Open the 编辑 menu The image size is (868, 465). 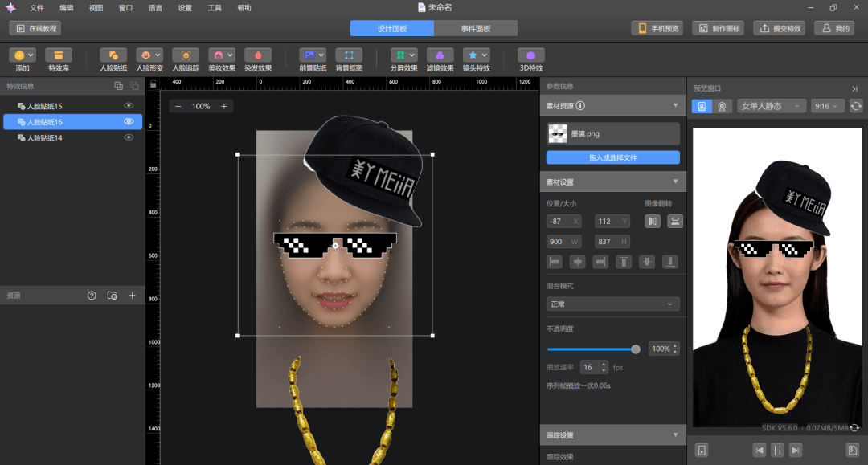(67, 8)
